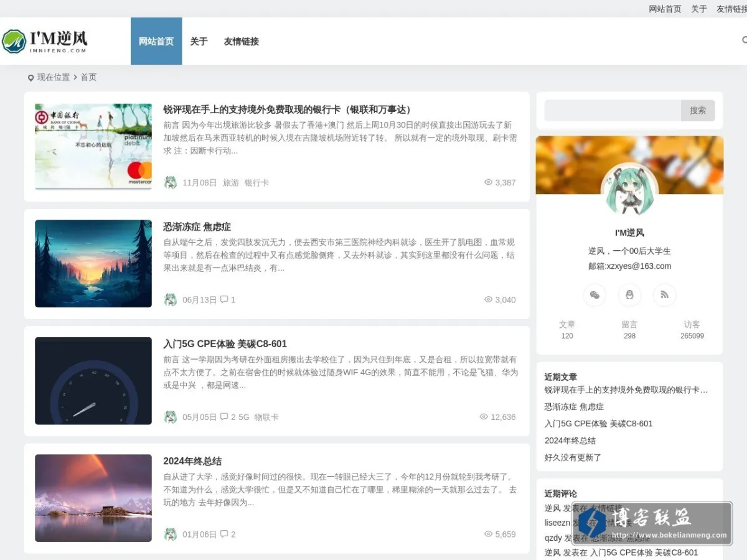747x560 pixels.
Task: Click the I'M逆风 site logo
Action: coord(44,41)
